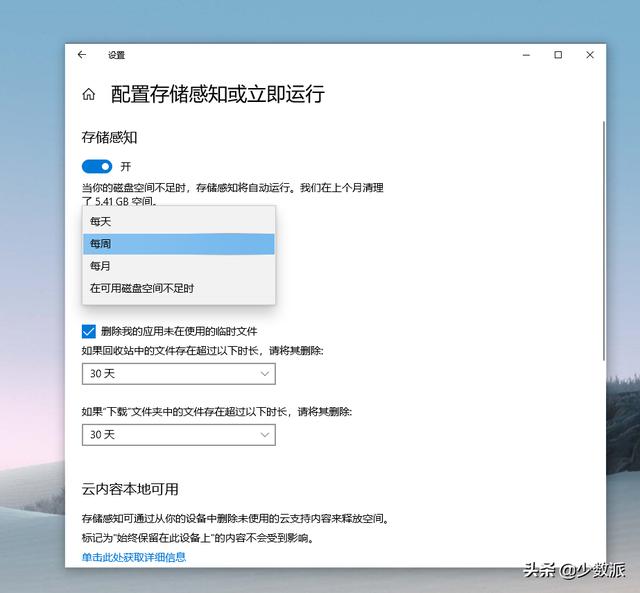Click the 单击此处获取详细信息 link
This screenshot has width=640, height=593.
[x=134, y=557]
